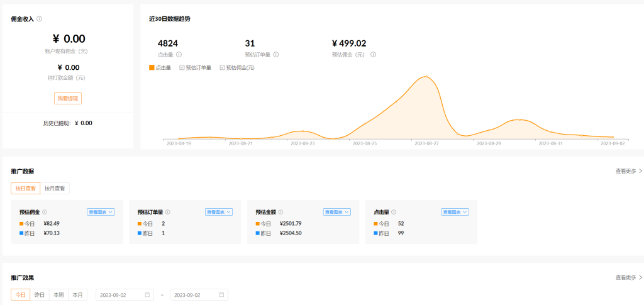
Task: Click the 账户现有佣金（元） label
Action: coord(67,52)
